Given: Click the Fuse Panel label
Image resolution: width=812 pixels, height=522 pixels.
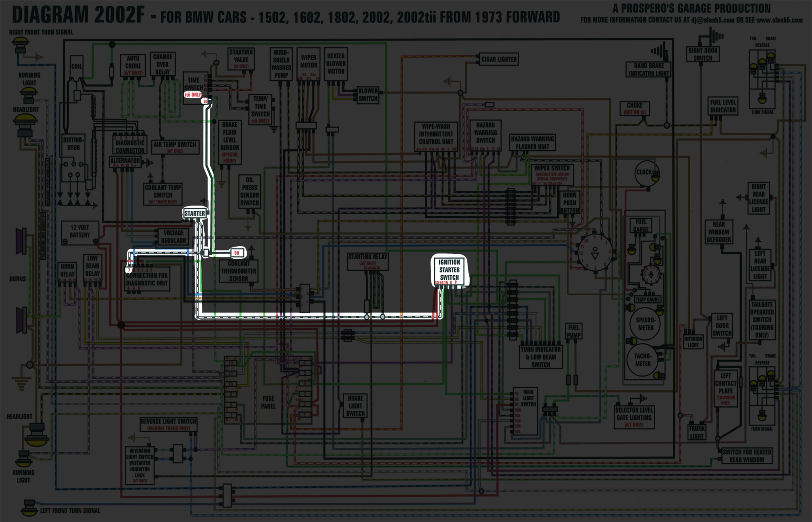Looking at the screenshot, I should coord(268,402).
